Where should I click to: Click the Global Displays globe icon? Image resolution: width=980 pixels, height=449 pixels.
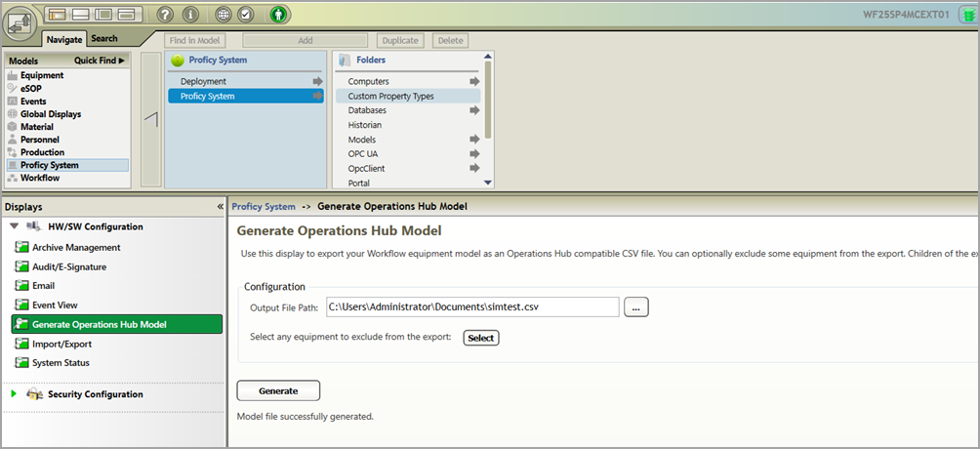click(13, 114)
